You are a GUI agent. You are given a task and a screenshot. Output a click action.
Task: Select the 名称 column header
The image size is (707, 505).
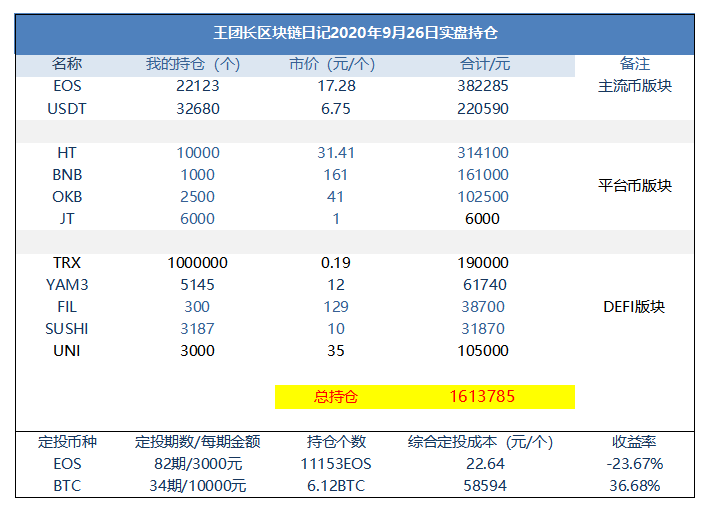coord(67,64)
